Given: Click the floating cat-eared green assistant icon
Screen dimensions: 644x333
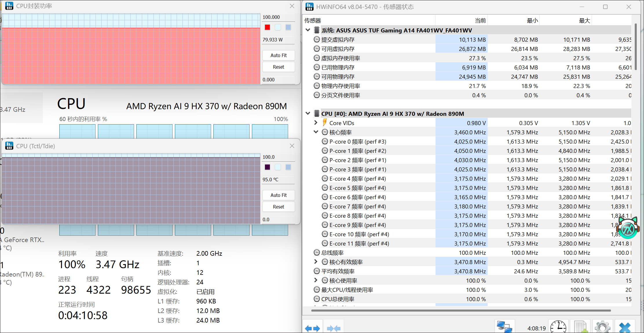Looking at the screenshot, I should pos(628,228).
